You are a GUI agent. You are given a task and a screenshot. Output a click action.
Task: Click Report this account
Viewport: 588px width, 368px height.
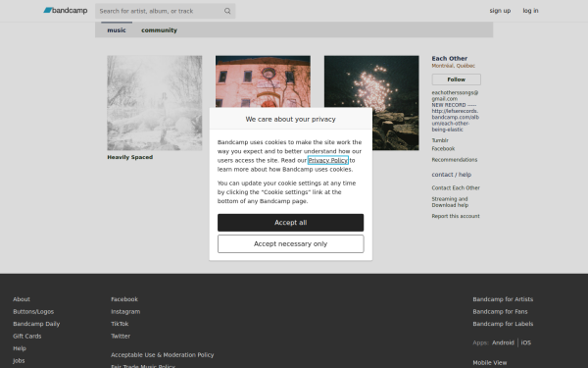[x=456, y=216]
